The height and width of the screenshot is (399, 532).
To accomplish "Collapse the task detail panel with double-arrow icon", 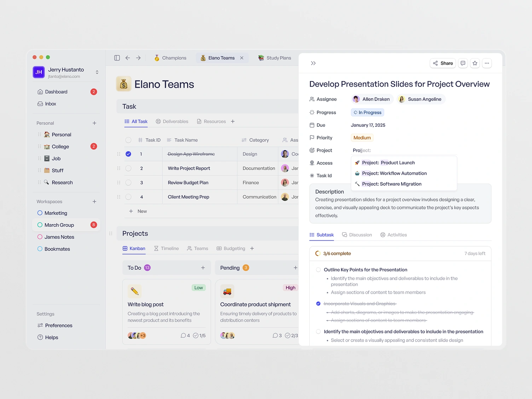I will (x=313, y=63).
